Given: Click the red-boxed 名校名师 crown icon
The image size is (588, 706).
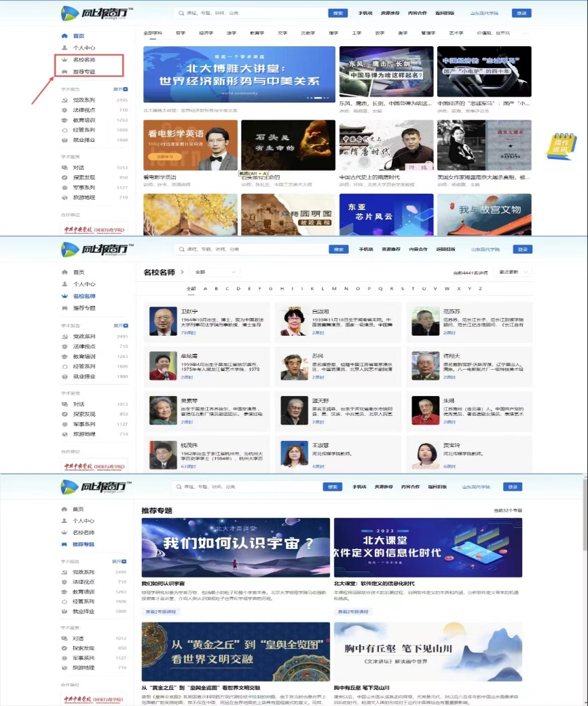Looking at the screenshot, I should click(65, 60).
